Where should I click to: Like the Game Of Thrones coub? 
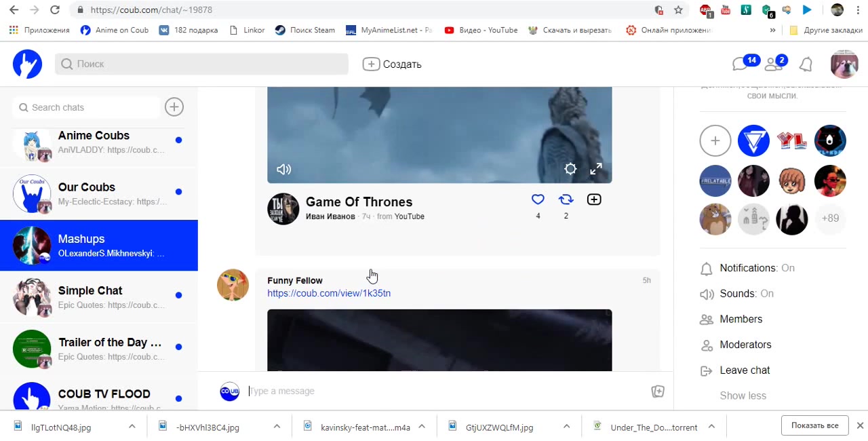pos(538,199)
